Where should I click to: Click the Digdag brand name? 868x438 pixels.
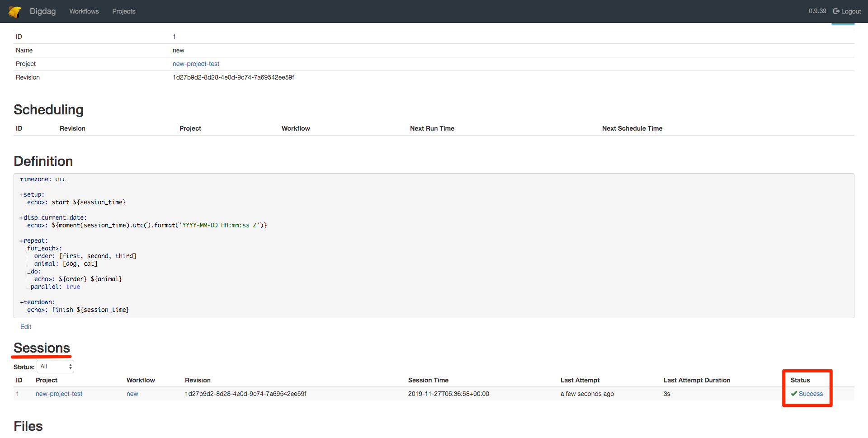pos(42,11)
